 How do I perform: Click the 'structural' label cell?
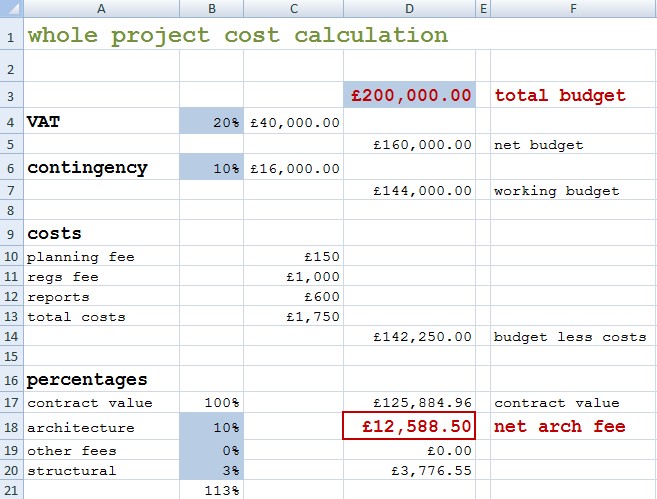101,470
